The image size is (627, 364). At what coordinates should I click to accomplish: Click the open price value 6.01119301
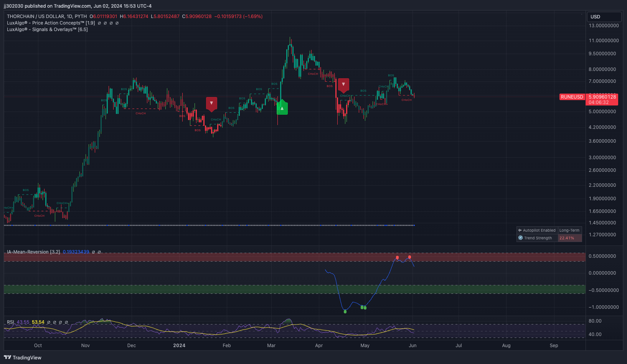(105, 16)
